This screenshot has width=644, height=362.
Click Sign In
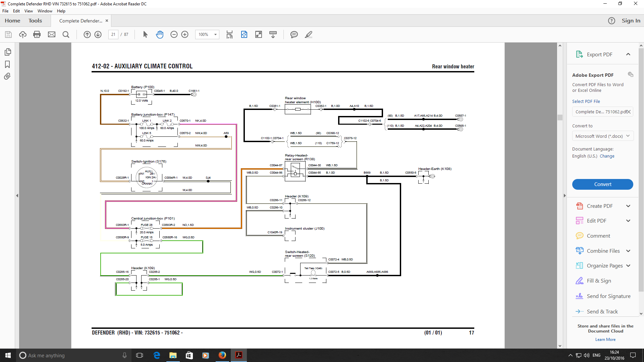point(631,21)
